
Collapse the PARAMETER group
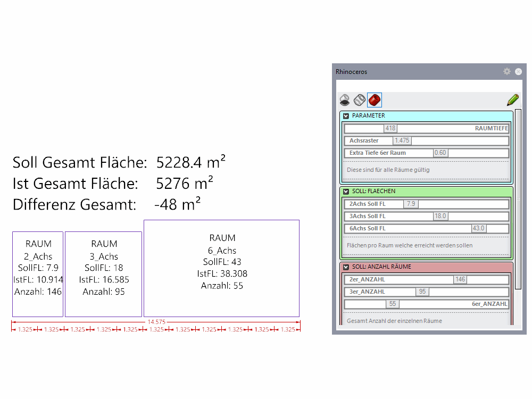tap(346, 115)
